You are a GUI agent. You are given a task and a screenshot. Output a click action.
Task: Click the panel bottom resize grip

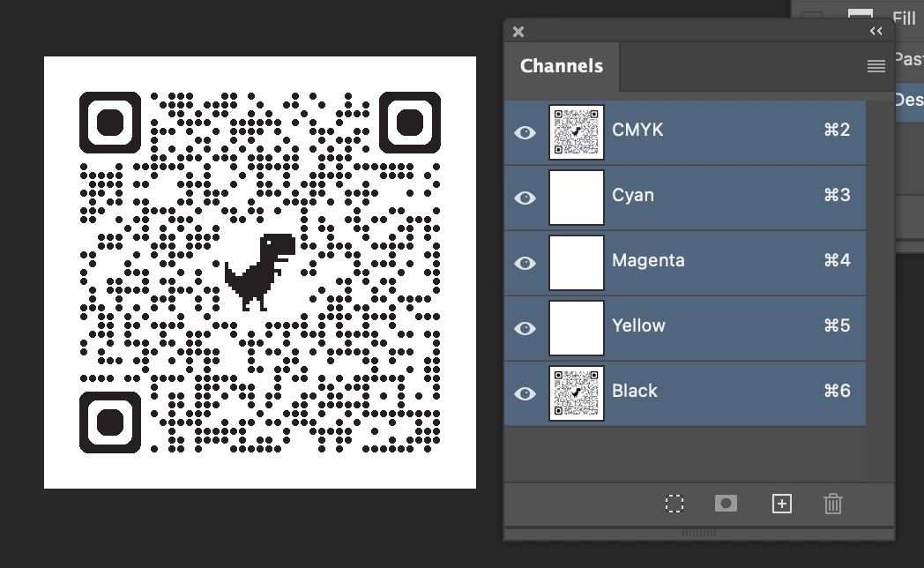pos(699,533)
